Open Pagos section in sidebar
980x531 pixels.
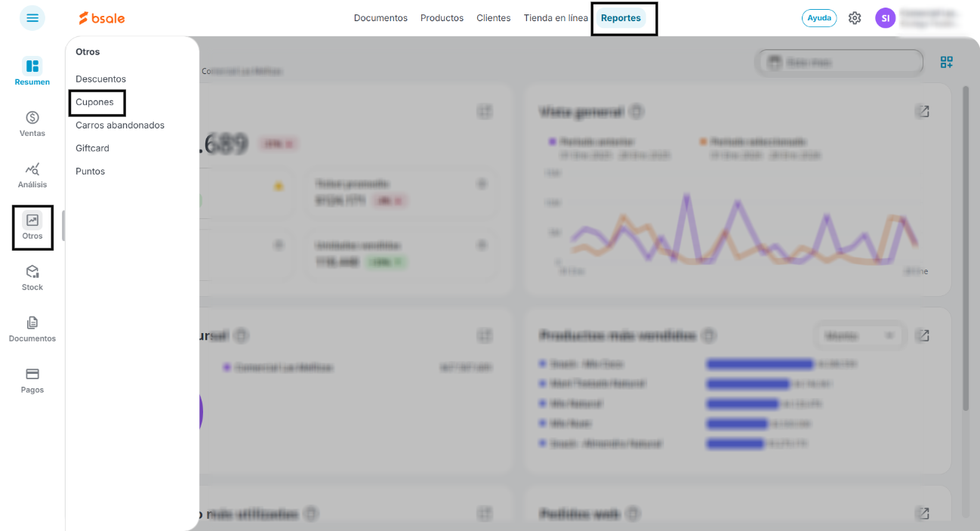[32, 381]
